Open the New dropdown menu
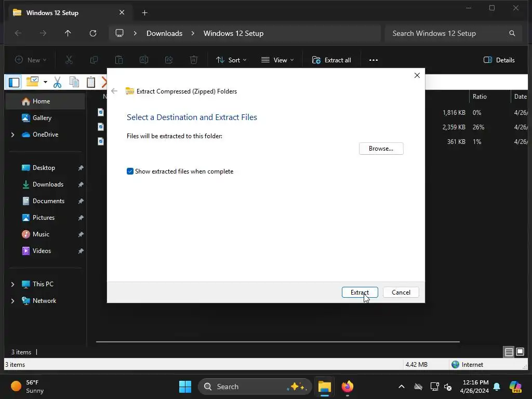532x399 pixels. (x=31, y=60)
